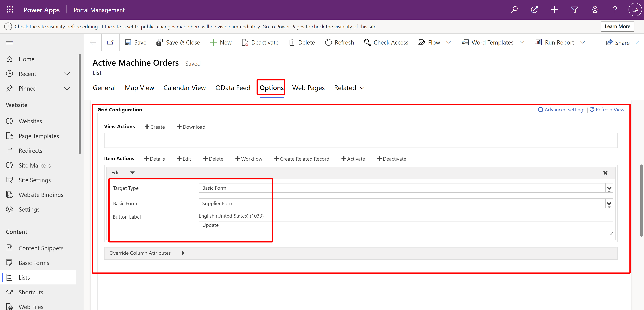The image size is (644, 310).
Task: Add an Edit item action
Action: point(184,159)
